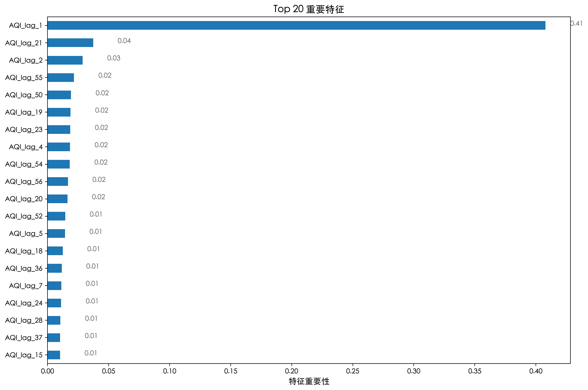Click the AQI_lag_24 bar
Image resolution: width=588 pixels, height=390 pixels.
[54, 303]
